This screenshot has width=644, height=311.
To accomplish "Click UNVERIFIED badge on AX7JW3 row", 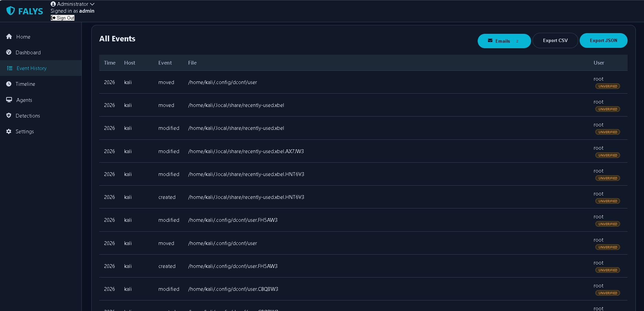I will pos(608,155).
